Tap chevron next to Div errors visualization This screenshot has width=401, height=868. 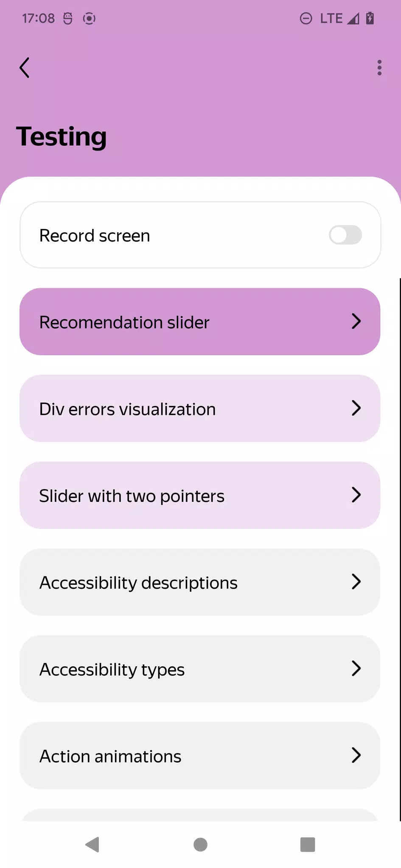click(356, 408)
